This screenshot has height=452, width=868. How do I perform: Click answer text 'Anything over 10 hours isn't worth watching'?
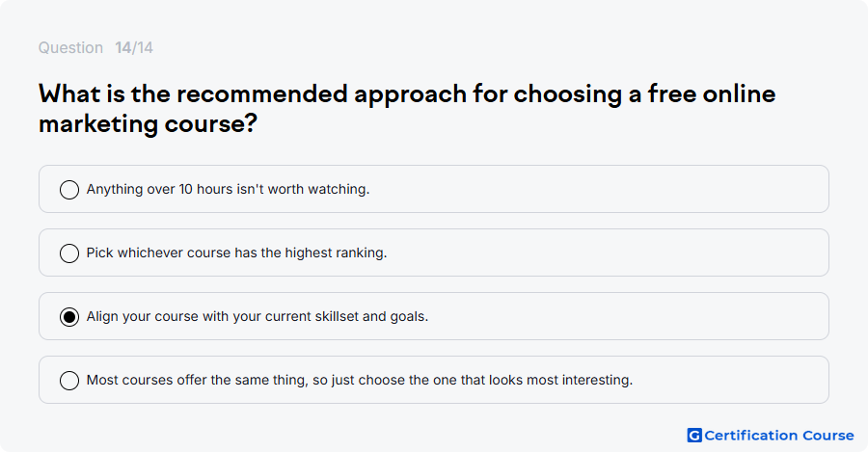(x=228, y=189)
